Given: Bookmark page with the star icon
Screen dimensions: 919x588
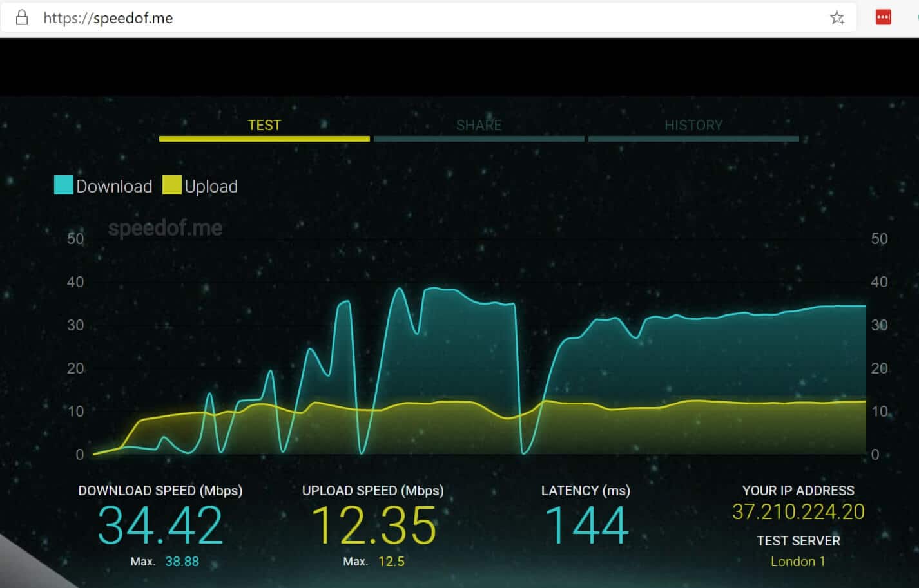Looking at the screenshot, I should [x=837, y=18].
